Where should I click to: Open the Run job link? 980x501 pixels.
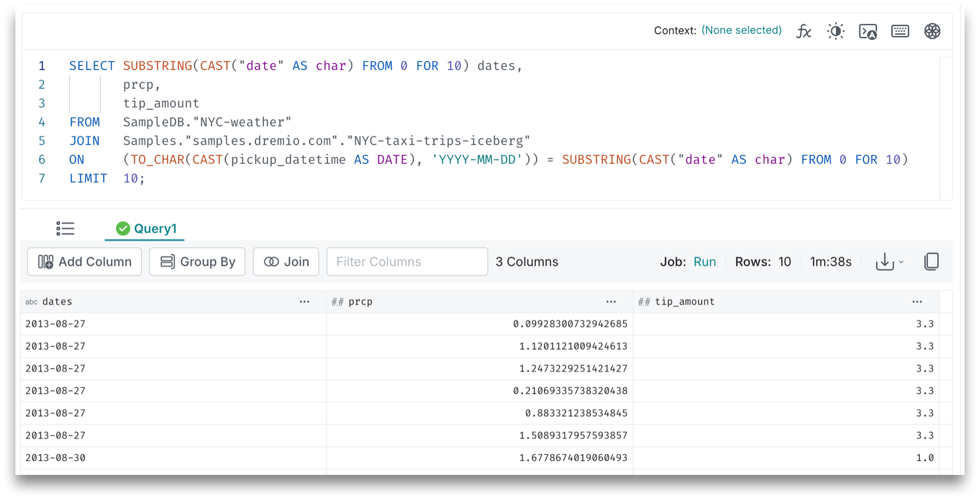click(x=704, y=262)
